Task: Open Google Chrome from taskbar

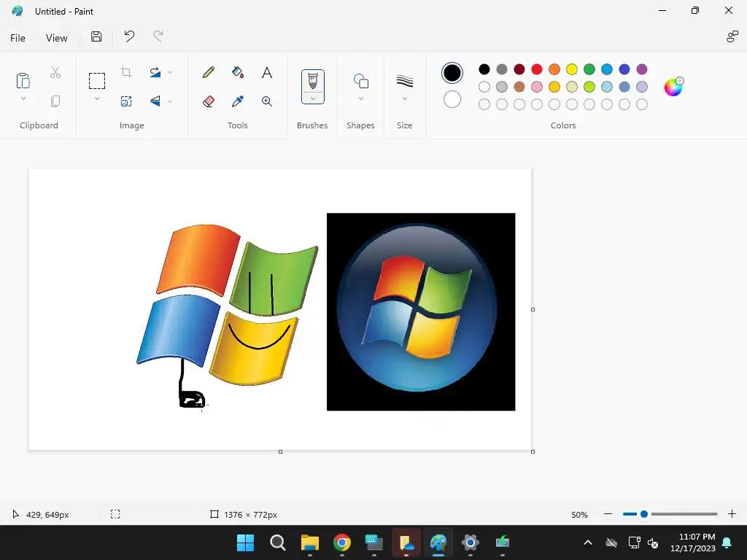Action: pos(342,542)
